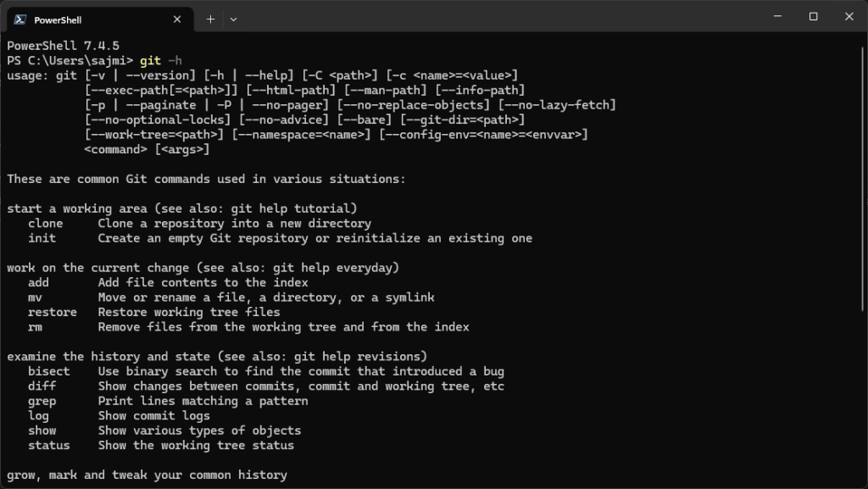
Task: Close the terminal window
Action: (x=849, y=17)
